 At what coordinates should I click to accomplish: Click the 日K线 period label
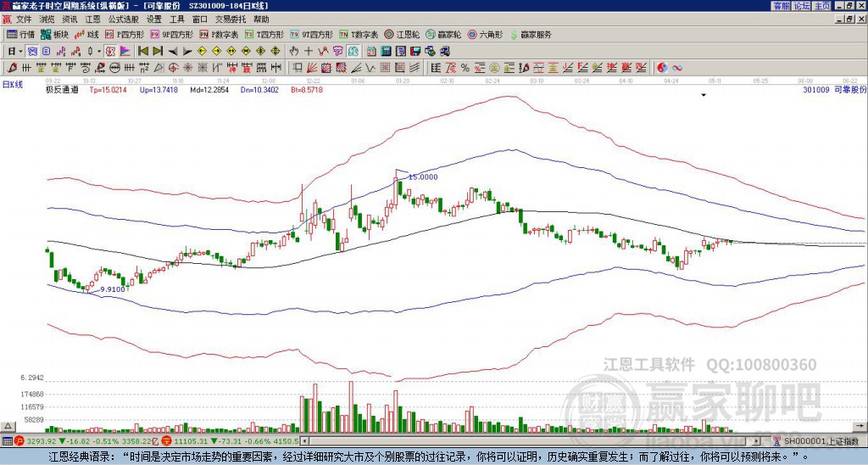(x=12, y=85)
